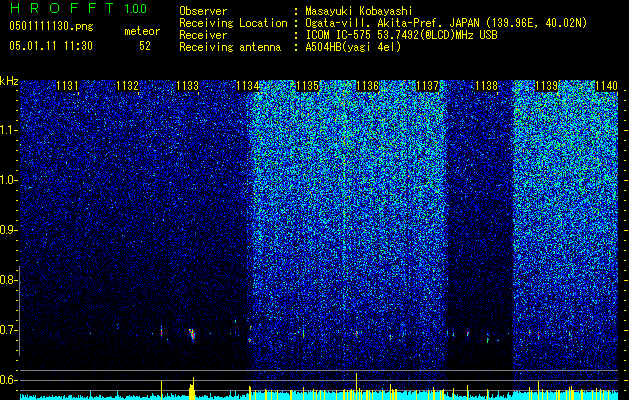
Task: Click the date stamp 05.01.11 11:30
Action: point(51,46)
